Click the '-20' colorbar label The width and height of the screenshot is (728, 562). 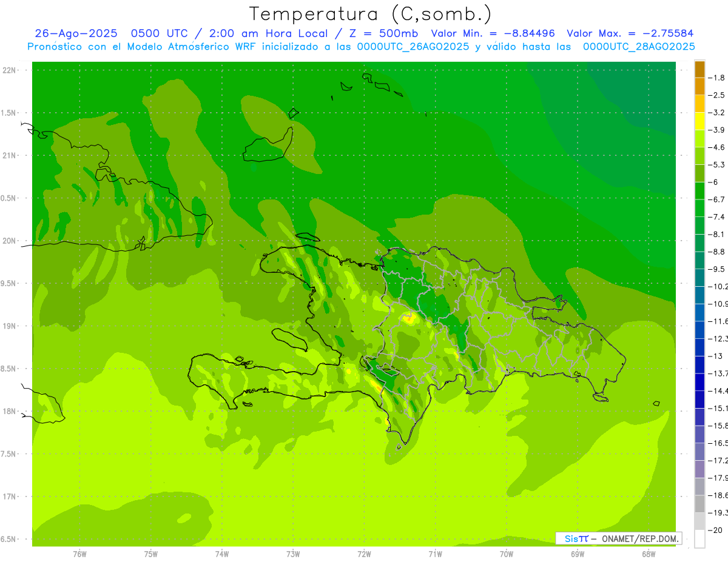pos(715,530)
